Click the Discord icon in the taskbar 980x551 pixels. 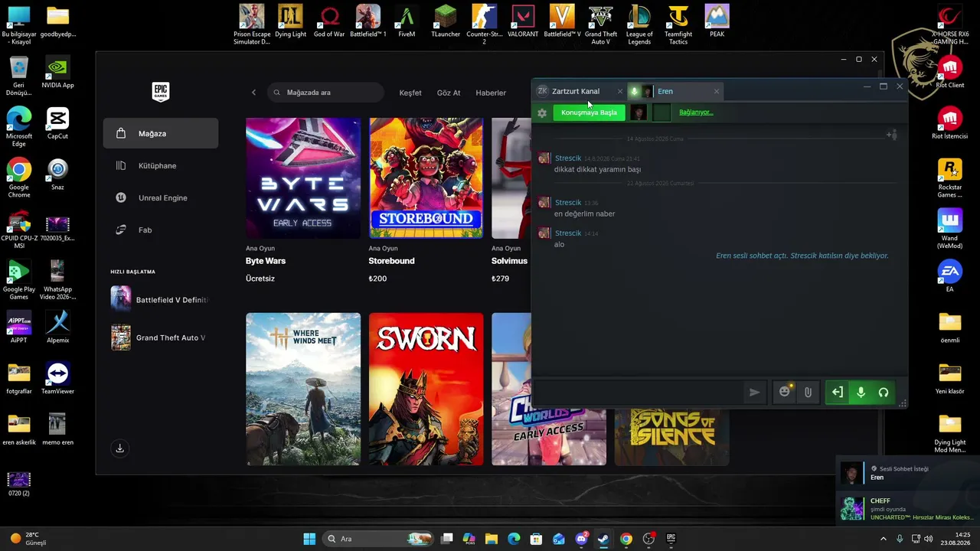coord(581,539)
